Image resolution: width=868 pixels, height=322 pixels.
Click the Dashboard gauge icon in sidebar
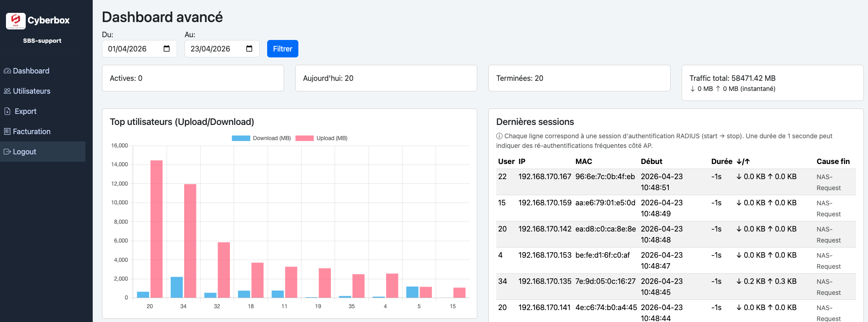pos(7,71)
